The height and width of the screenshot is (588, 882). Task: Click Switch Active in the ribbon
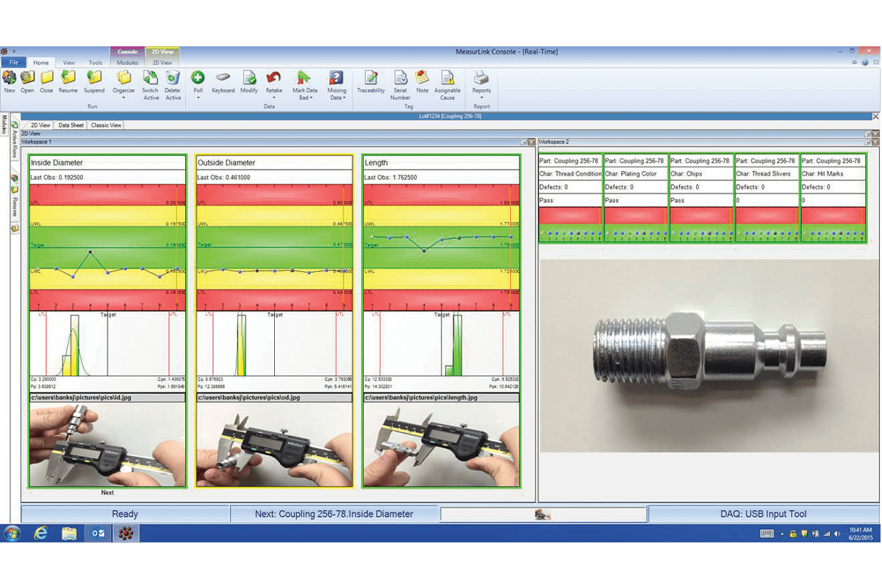coord(151,84)
